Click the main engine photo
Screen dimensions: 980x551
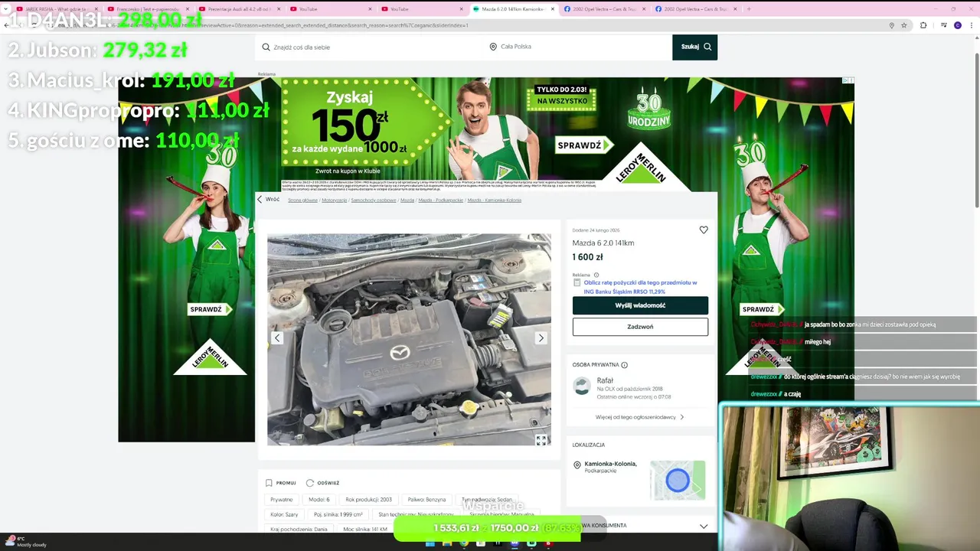click(x=409, y=339)
